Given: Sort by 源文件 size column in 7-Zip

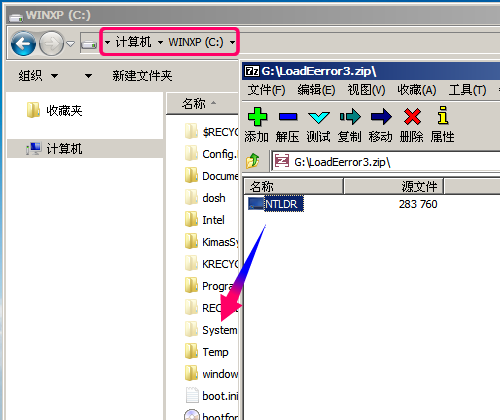Looking at the screenshot, I should 394,186.
